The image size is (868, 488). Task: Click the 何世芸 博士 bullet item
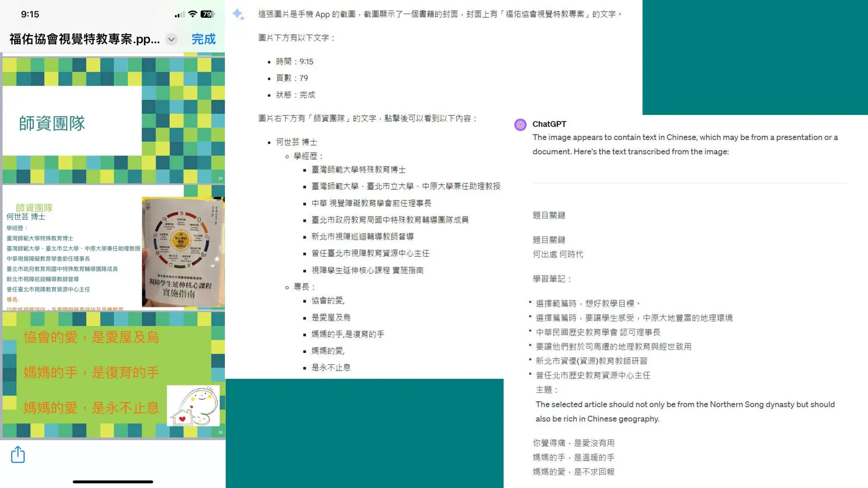point(296,142)
